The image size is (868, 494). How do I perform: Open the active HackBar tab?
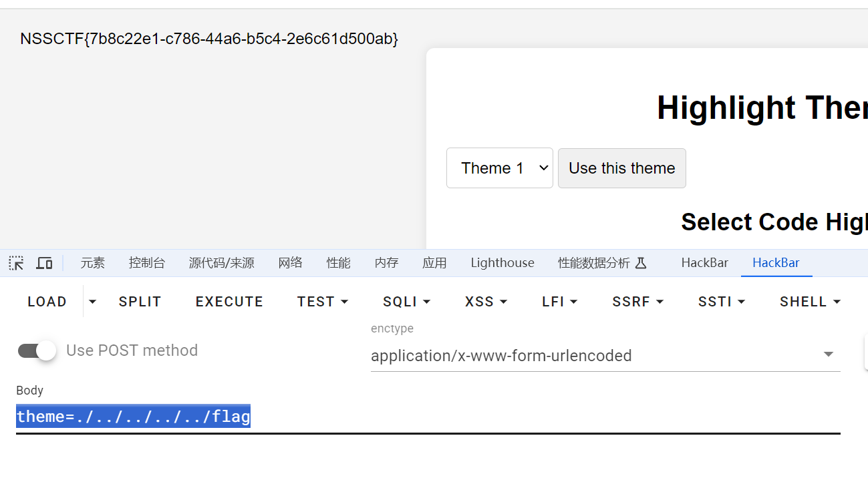tap(776, 262)
